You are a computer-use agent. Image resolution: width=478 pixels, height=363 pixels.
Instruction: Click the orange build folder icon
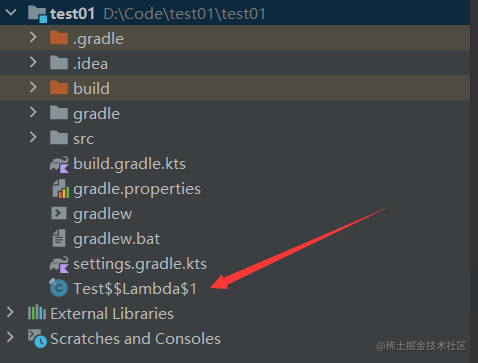tap(59, 88)
